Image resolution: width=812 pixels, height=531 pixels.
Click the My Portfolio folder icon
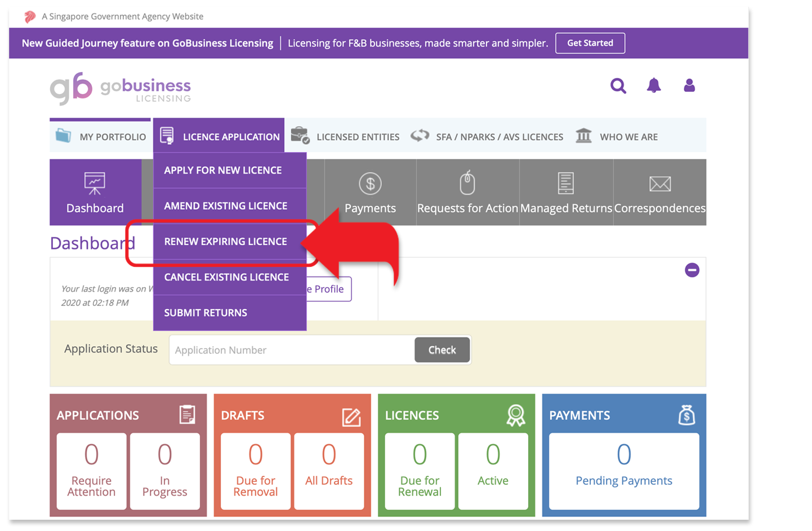tap(64, 136)
